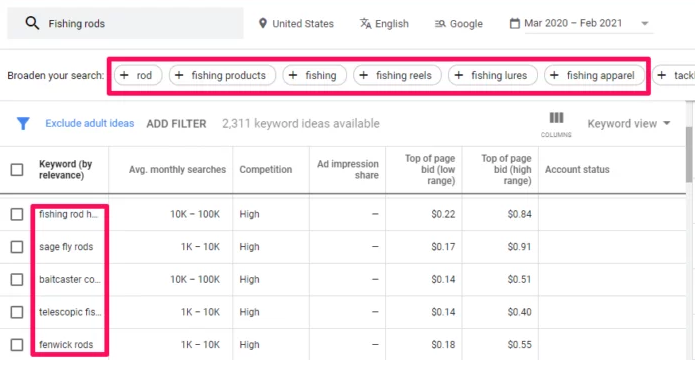This screenshot has width=695, height=373.
Task: Check the 'sage fly rods' row checkbox
Action: click(17, 247)
